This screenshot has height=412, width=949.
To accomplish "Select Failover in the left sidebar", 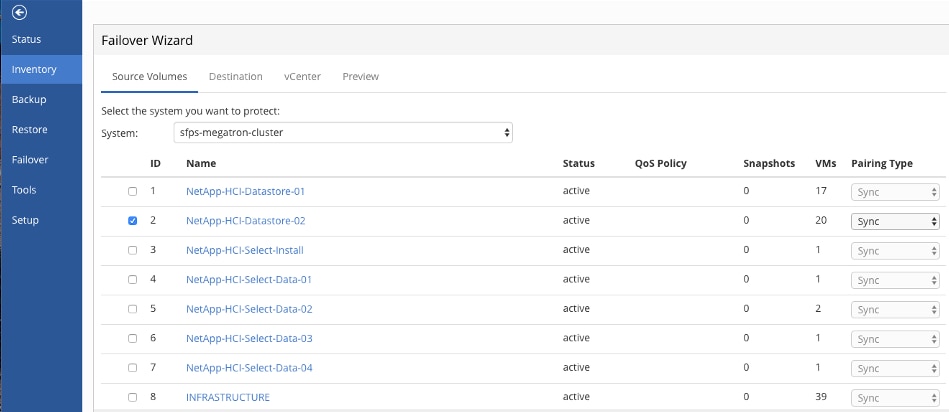I will (x=30, y=160).
